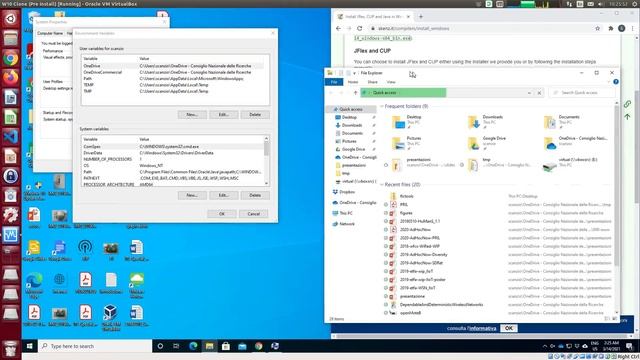Viewport: 640px width, 360px height.
Task: Go back in the Chrome browser
Action: click(x=338, y=29)
